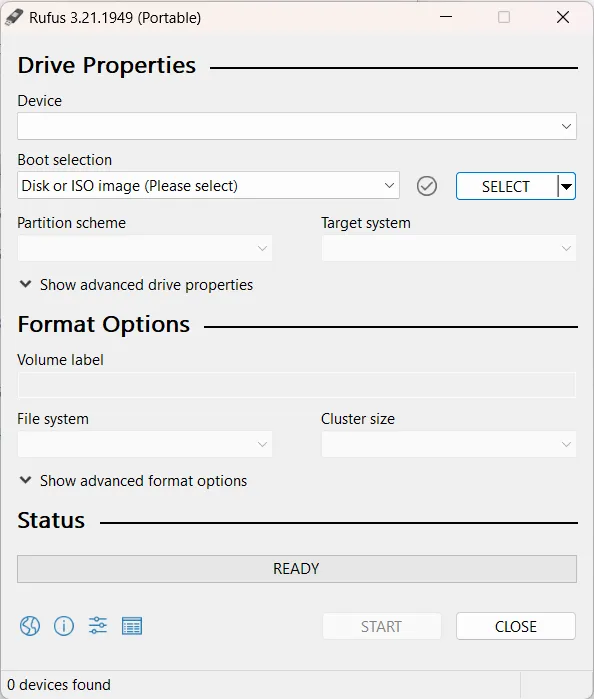
Task: Click the About info icon
Action: 64,626
